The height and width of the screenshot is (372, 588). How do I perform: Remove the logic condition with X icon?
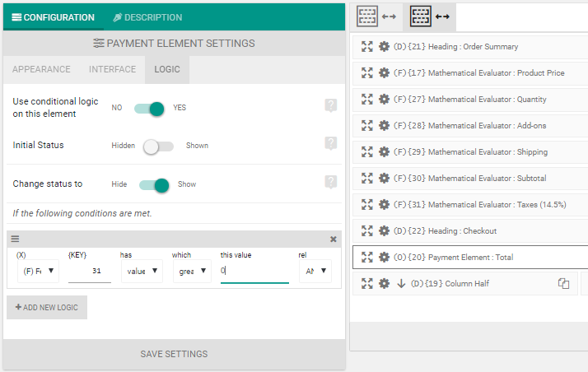[334, 239]
